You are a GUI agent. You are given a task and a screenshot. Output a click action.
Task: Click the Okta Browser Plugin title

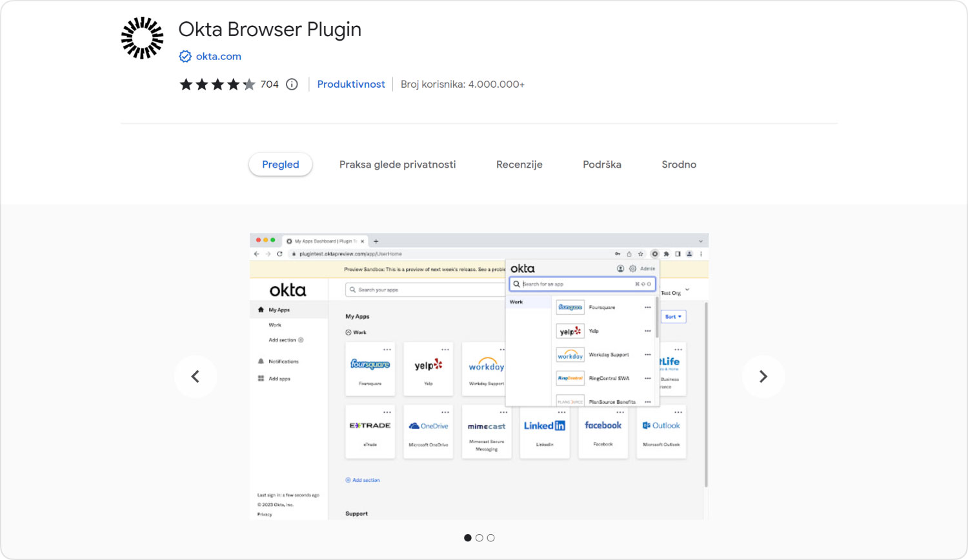click(270, 30)
